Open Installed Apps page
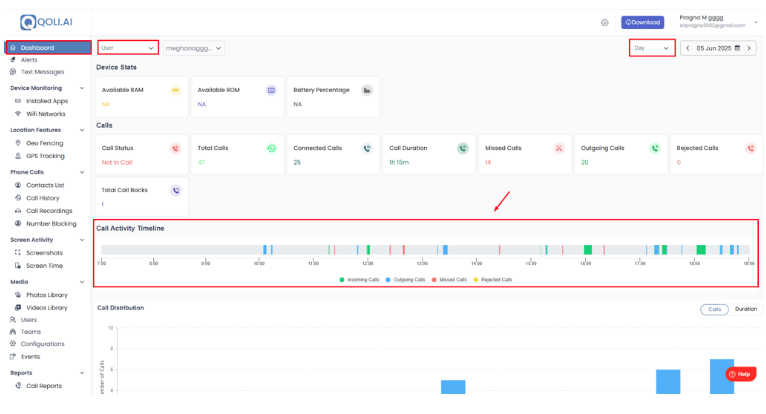This screenshot has width=766, height=414. pos(46,101)
